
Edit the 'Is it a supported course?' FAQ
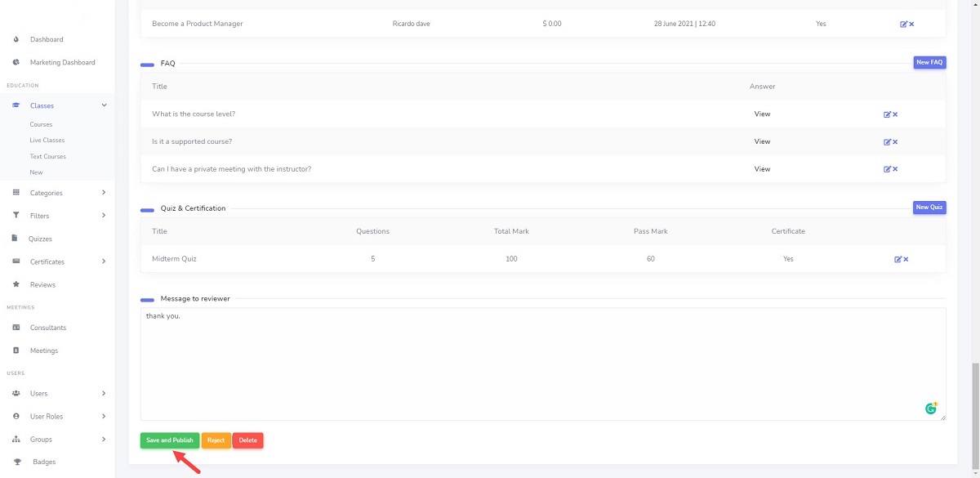pyautogui.click(x=887, y=142)
